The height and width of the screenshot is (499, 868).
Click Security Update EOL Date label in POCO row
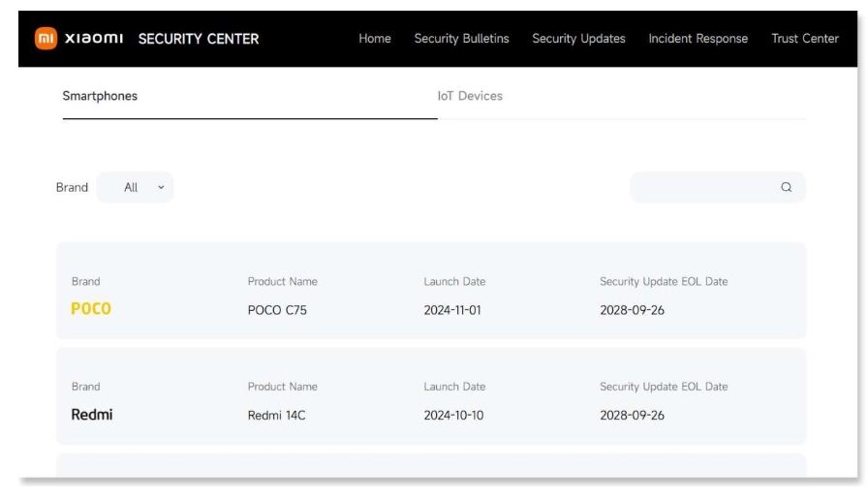coord(664,281)
